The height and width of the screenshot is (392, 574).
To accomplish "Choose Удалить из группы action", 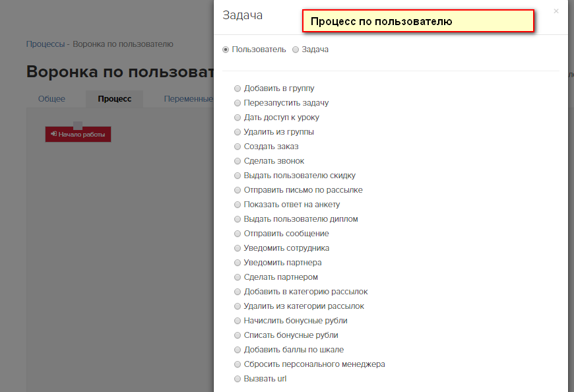I will [238, 132].
